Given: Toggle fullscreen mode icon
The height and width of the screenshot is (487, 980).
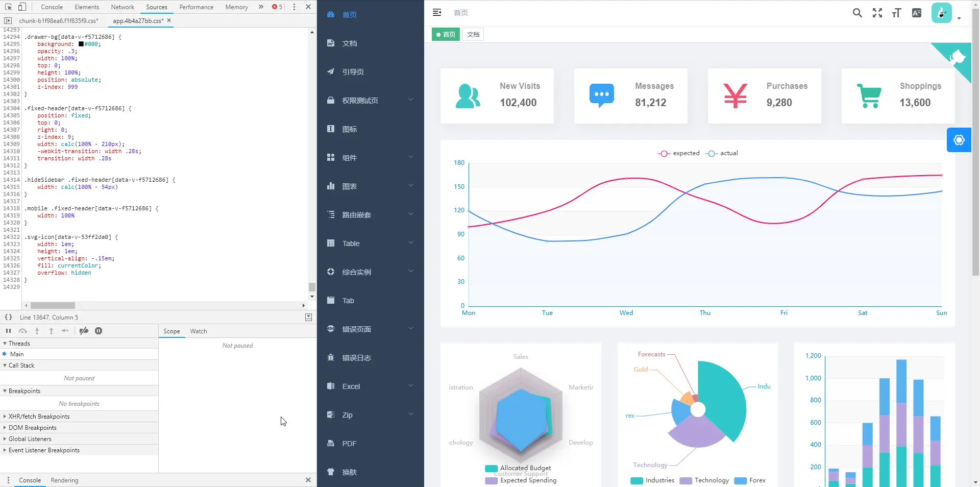Looking at the screenshot, I should point(877,13).
